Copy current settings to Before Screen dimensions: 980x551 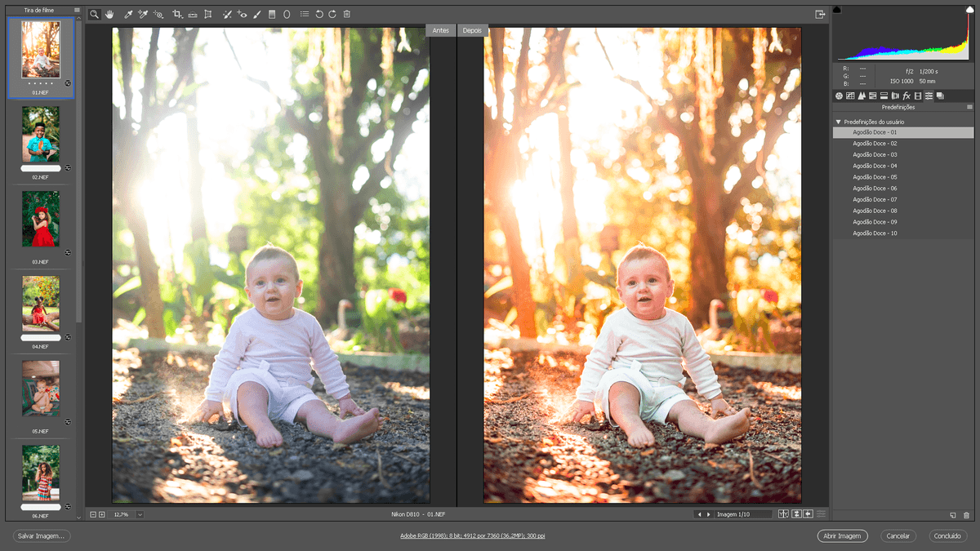808,514
